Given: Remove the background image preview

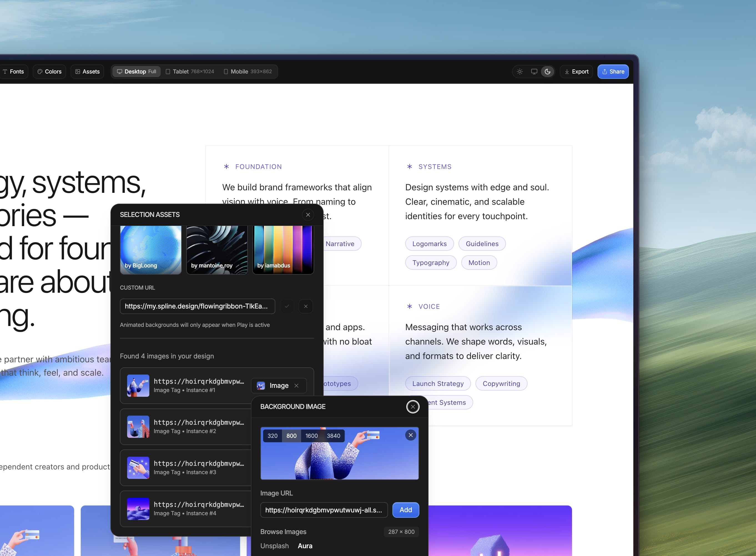Looking at the screenshot, I should tap(410, 435).
